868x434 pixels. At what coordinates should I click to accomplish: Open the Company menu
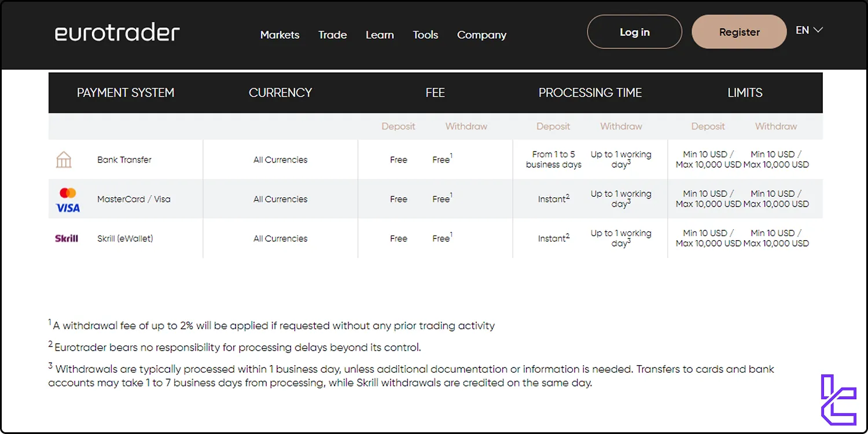(x=481, y=35)
